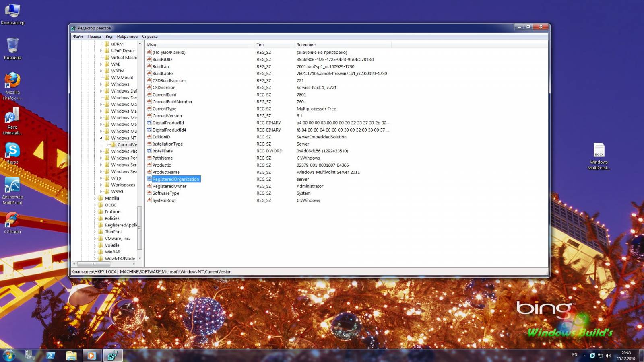The image size is (644, 362).
Task: Expand the VMware, Inc. registry key
Action: pos(95,239)
